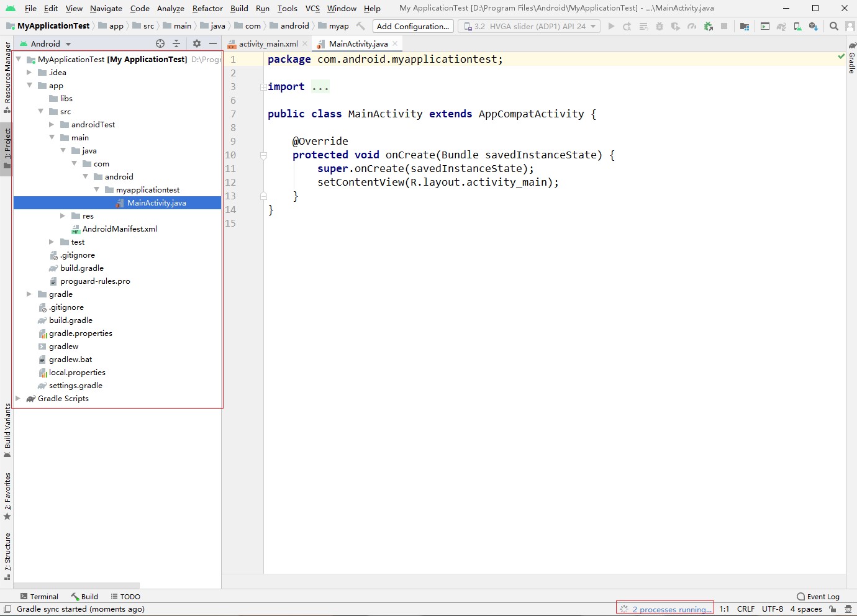
Task: Open the Terminal tool window
Action: (x=39, y=596)
